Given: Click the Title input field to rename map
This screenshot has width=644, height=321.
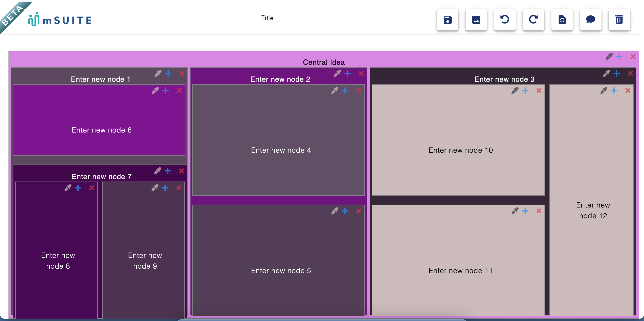Looking at the screenshot, I should (x=267, y=18).
